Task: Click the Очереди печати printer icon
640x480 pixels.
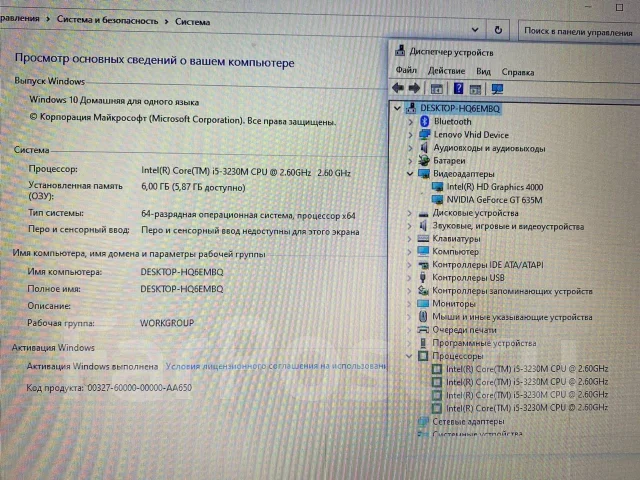Action: (x=423, y=330)
